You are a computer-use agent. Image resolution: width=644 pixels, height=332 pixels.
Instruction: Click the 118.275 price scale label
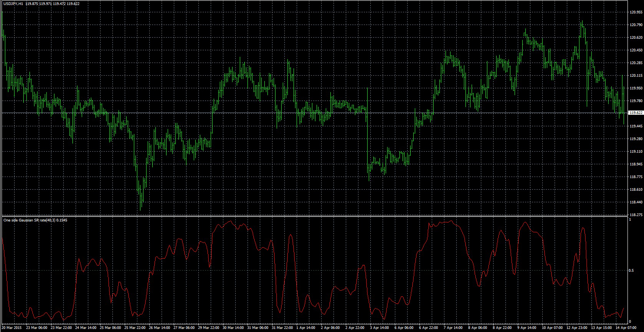click(x=636, y=215)
